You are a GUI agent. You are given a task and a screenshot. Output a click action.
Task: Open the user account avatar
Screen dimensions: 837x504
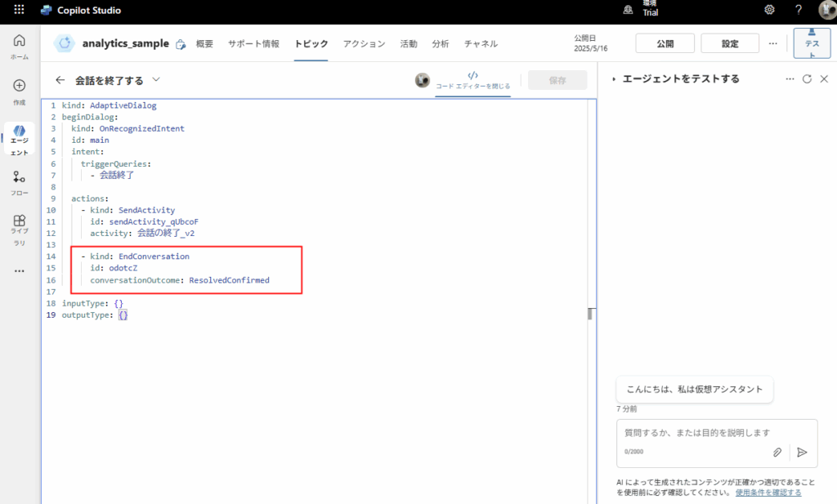827,10
